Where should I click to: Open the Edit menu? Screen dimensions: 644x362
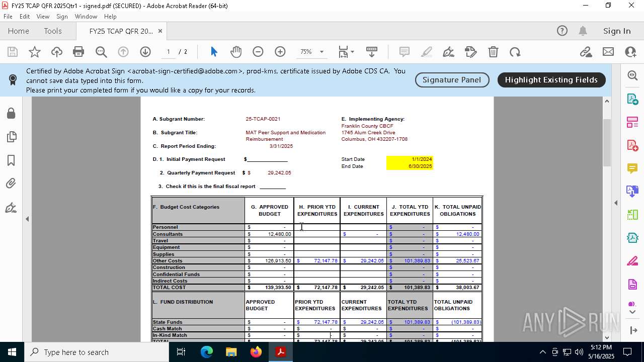(x=25, y=17)
